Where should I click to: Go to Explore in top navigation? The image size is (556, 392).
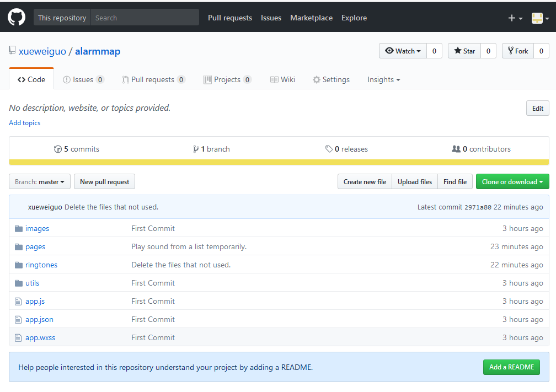point(354,18)
